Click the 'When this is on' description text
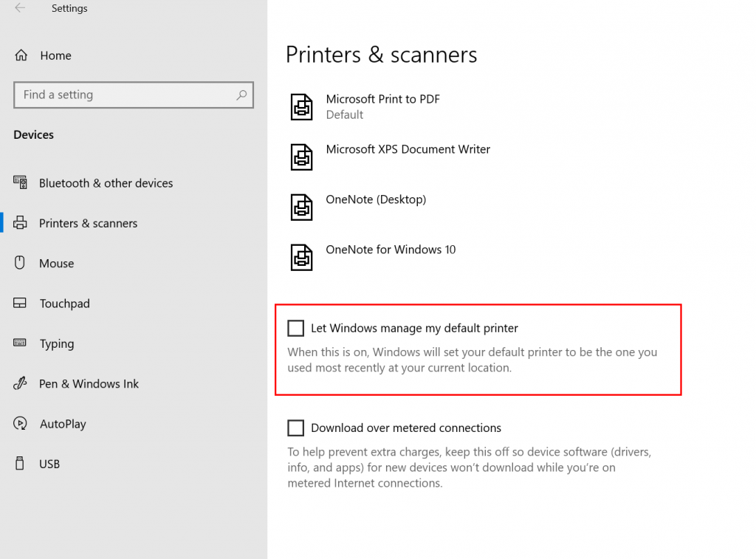Image resolution: width=756 pixels, height=559 pixels. click(472, 360)
